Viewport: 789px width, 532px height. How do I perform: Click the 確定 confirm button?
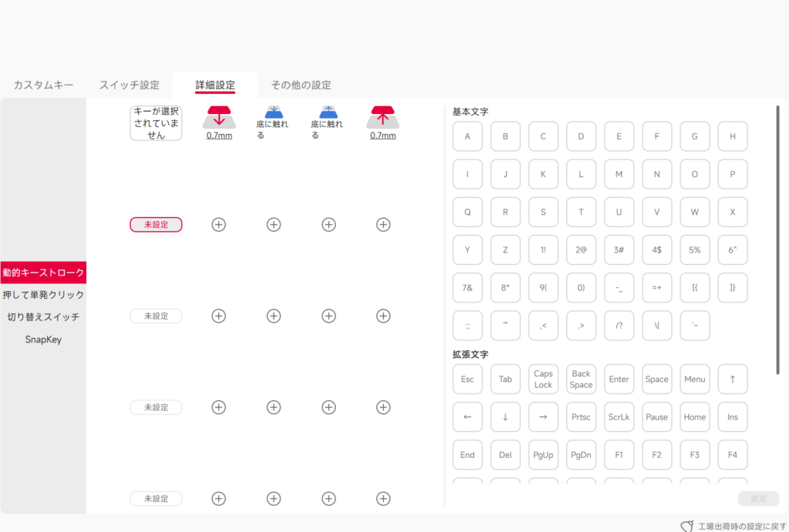[757, 499]
